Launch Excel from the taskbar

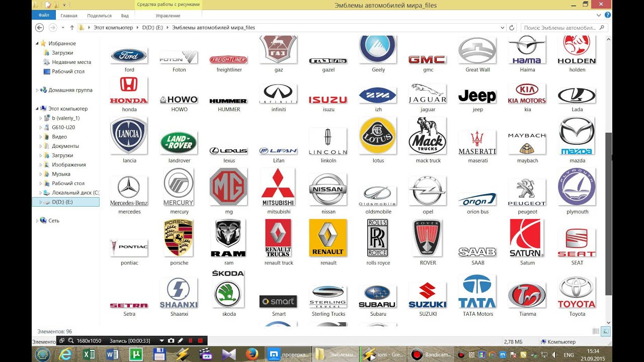point(90,354)
